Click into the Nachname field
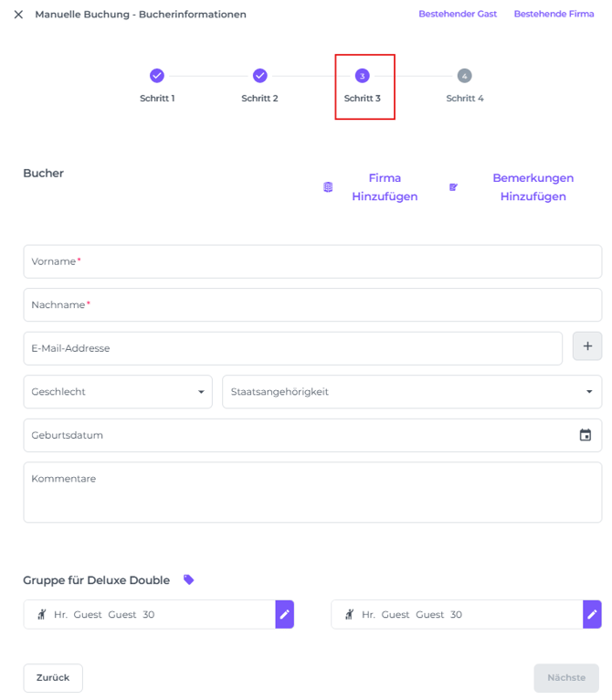 tap(312, 305)
